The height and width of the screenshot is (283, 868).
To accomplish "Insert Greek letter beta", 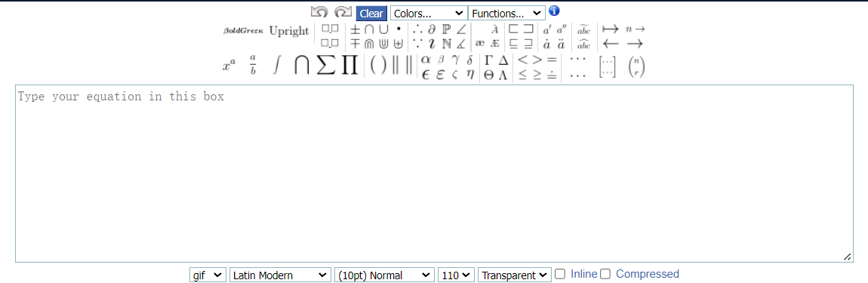I will click(x=442, y=60).
